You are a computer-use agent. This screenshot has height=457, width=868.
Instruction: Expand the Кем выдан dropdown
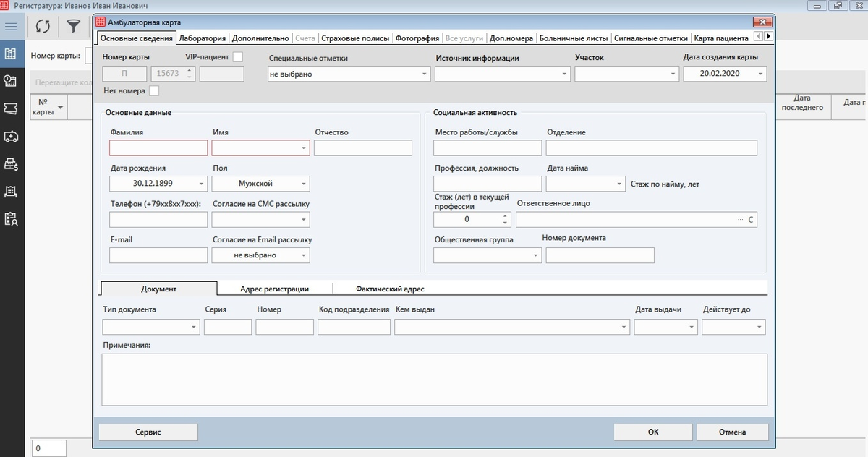pos(624,328)
